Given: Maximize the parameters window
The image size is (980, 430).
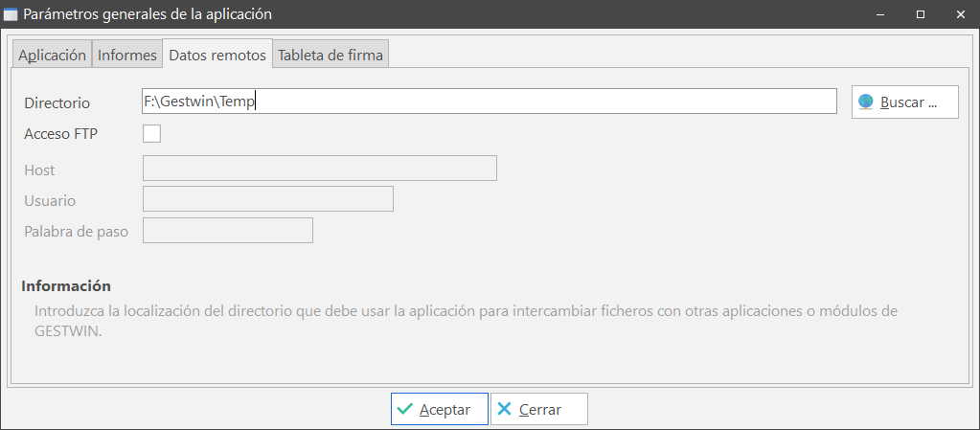Looking at the screenshot, I should pos(920,14).
